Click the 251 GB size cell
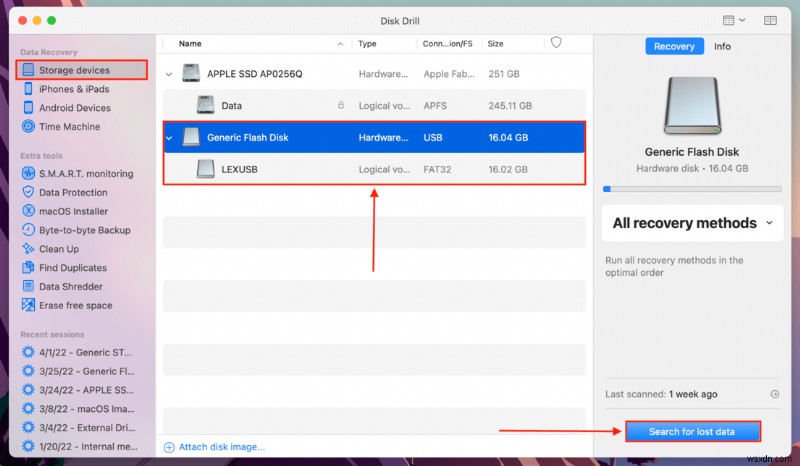 [504, 74]
